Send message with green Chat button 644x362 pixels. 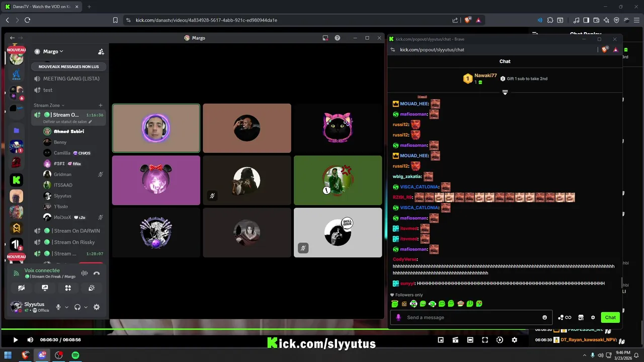tap(610, 317)
